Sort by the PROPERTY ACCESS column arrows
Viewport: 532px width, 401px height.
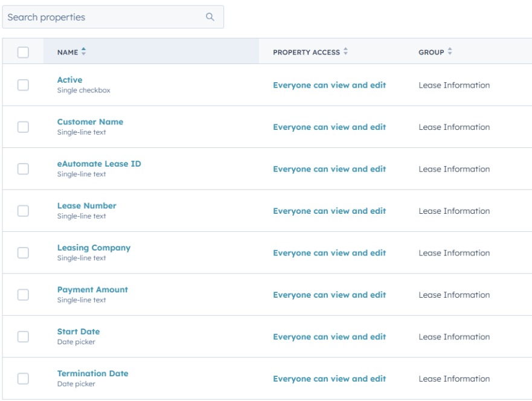click(x=345, y=51)
